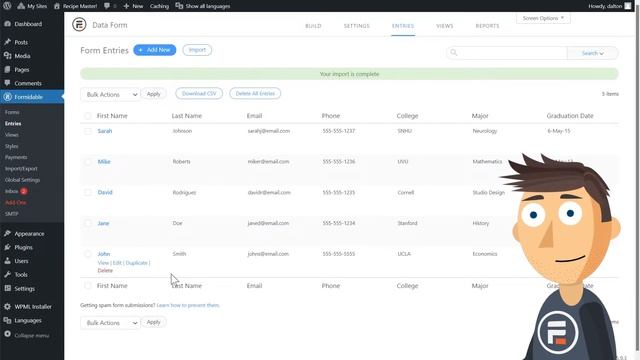Collapse the admin sidebar menu
This screenshot has height=360, width=640.
coord(27,335)
